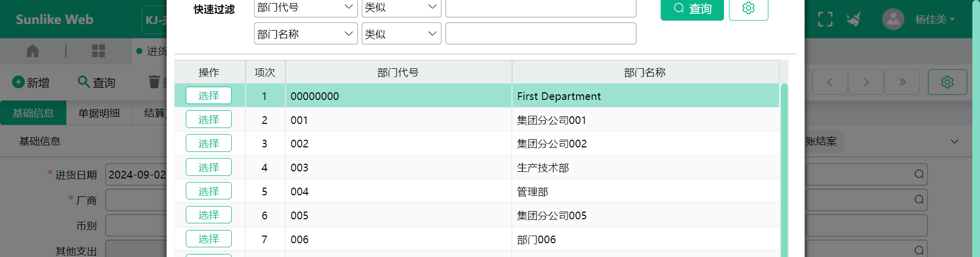980x257 pixels.
Task: Click the Sunlike Web logo
Action: (55, 19)
